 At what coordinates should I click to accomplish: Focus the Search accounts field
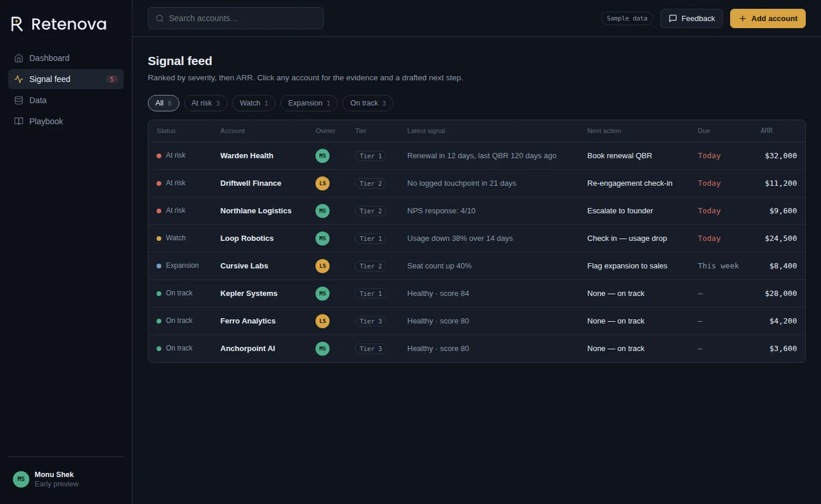pyautogui.click(x=236, y=18)
